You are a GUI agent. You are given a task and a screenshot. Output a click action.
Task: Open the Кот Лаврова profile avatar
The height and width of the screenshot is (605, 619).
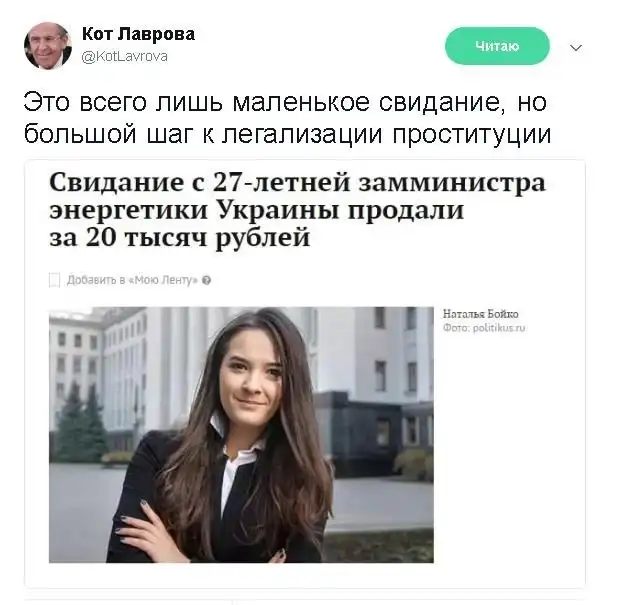click(x=48, y=46)
